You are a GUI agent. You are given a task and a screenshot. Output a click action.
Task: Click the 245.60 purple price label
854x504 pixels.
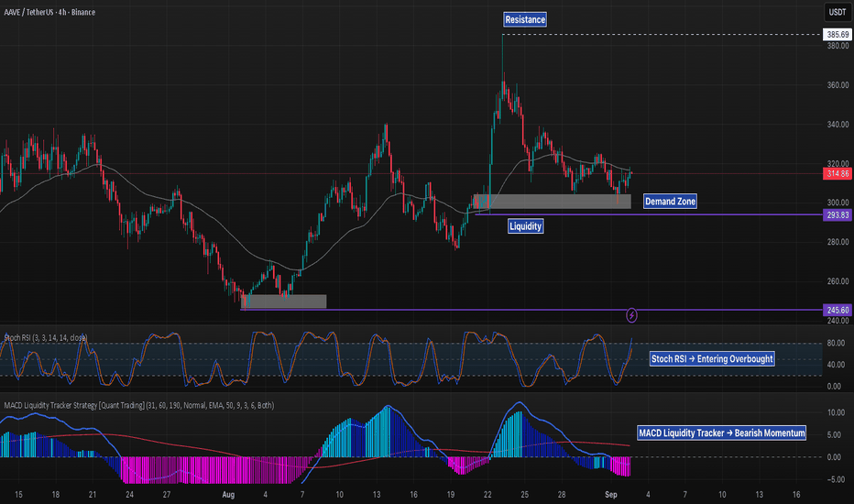[838, 310]
